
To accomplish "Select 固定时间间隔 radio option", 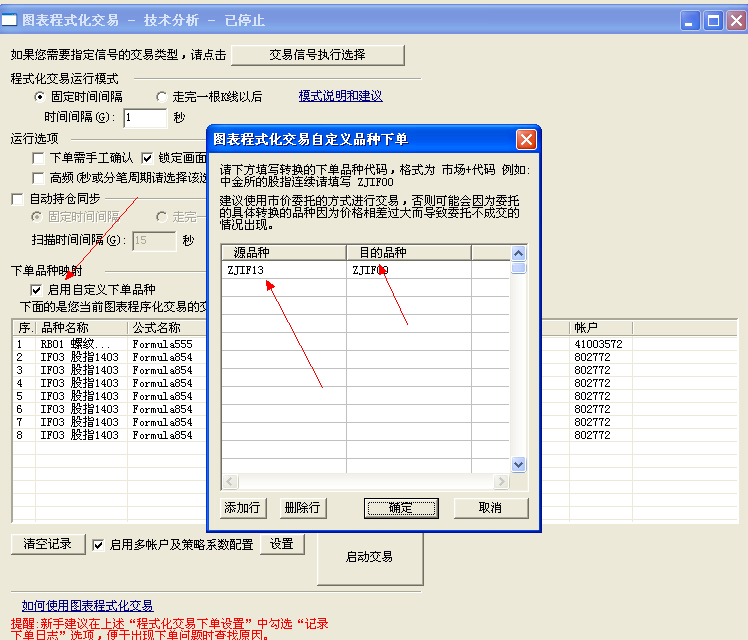I will (x=40, y=97).
